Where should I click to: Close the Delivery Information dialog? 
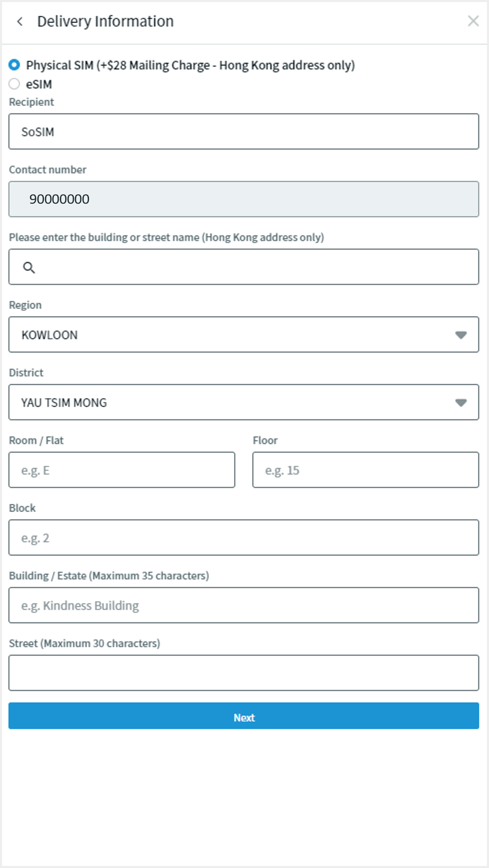click(x=473, y=21)
